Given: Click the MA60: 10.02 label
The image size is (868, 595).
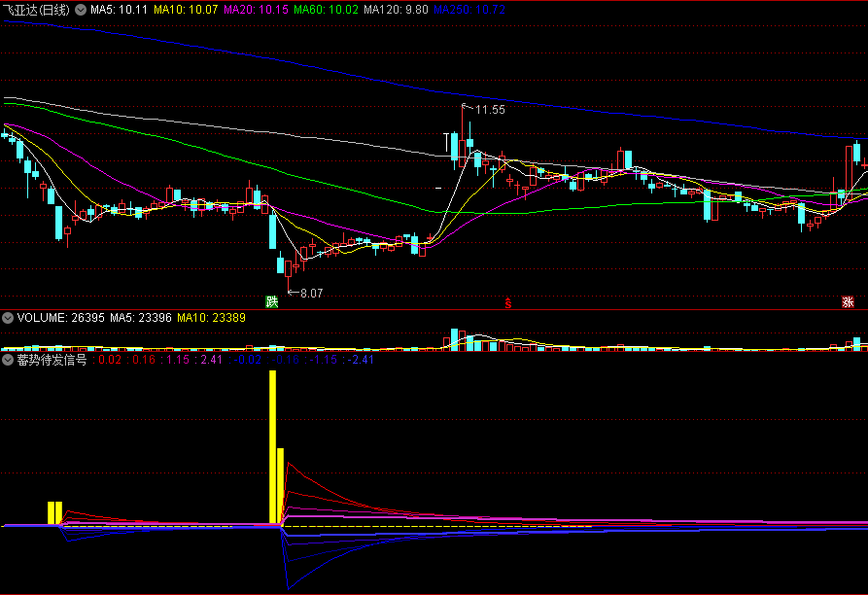Looking at the screenshot, I should tap(326, 10).
